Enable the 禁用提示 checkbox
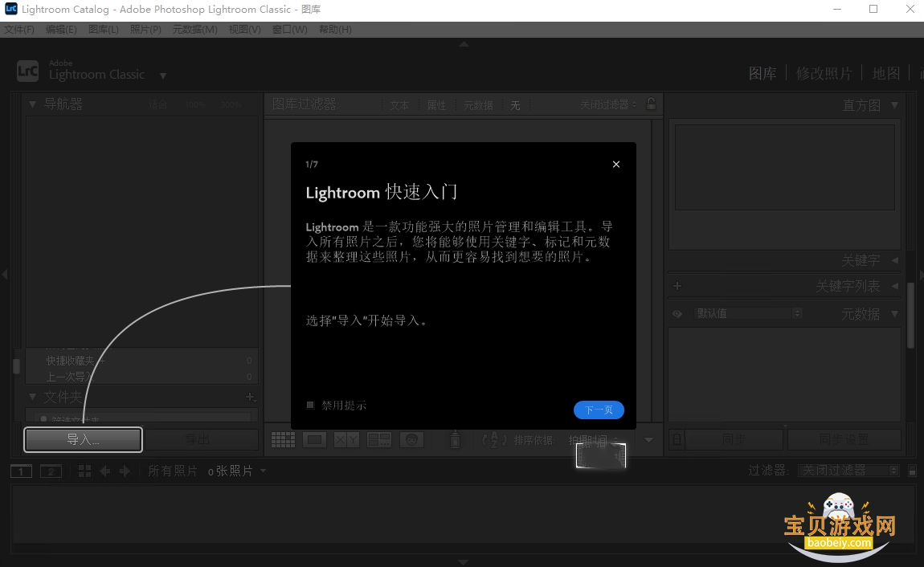Viewport: 924px width, 567px height. pos(311,405)
